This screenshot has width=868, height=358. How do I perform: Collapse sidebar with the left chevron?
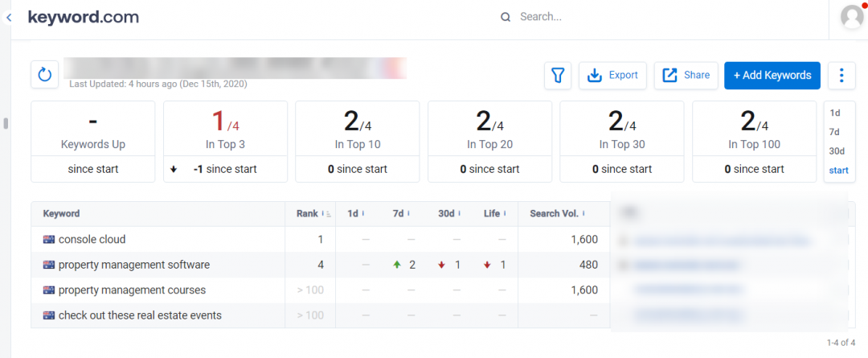point(7,17)
